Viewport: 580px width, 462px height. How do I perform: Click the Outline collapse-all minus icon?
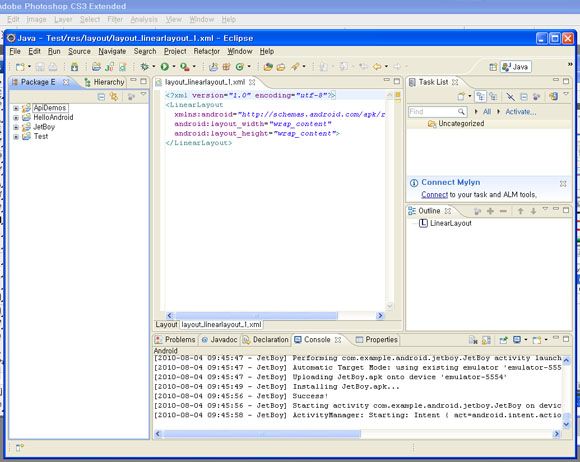503,211
